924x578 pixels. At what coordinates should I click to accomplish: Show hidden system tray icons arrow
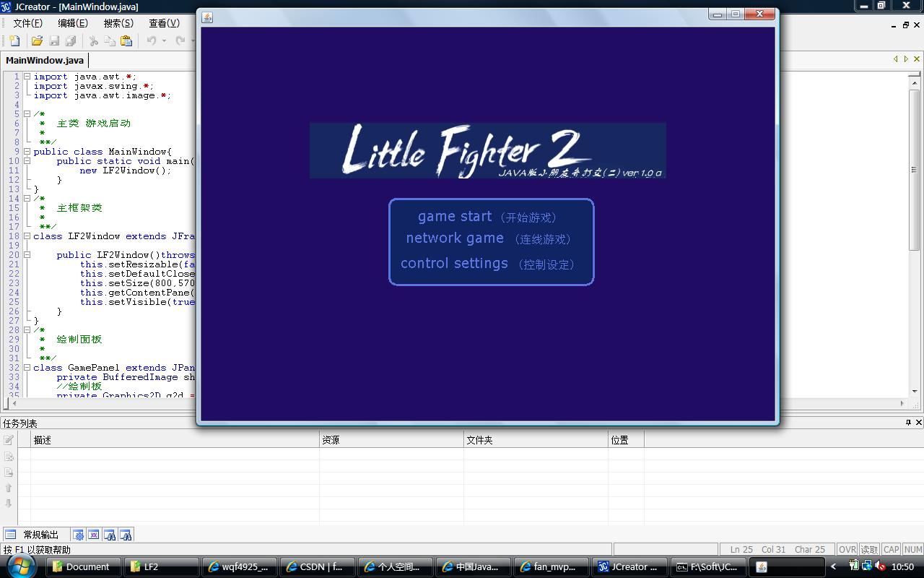coord(834,566)
